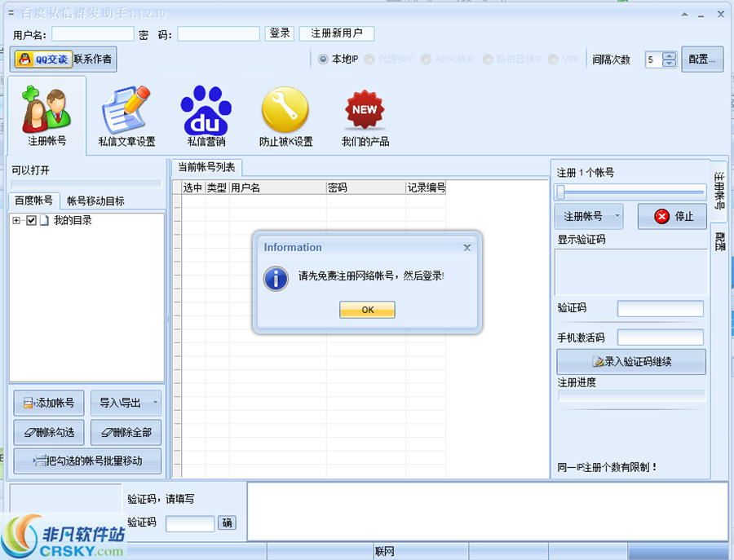The height and width of the screenshot is (560, 734).
Task: Click the 注册进度 progress bar
Action: tap(631, 396)
